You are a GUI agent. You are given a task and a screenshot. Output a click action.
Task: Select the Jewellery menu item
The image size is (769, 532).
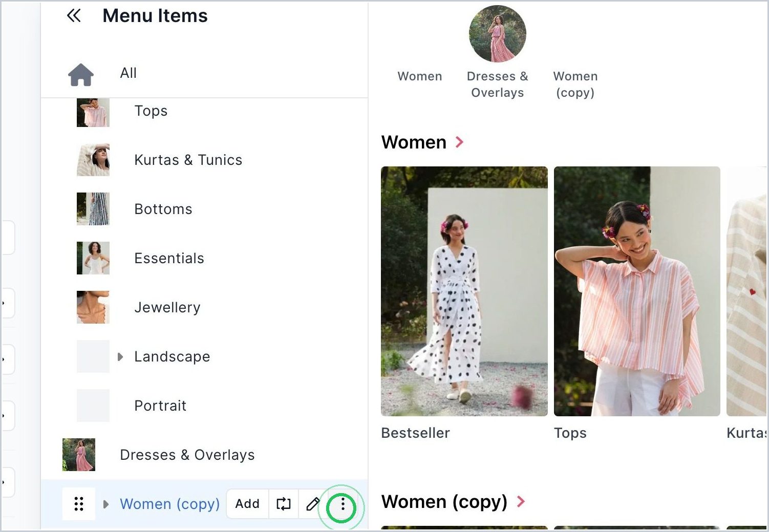coord(167,308)
